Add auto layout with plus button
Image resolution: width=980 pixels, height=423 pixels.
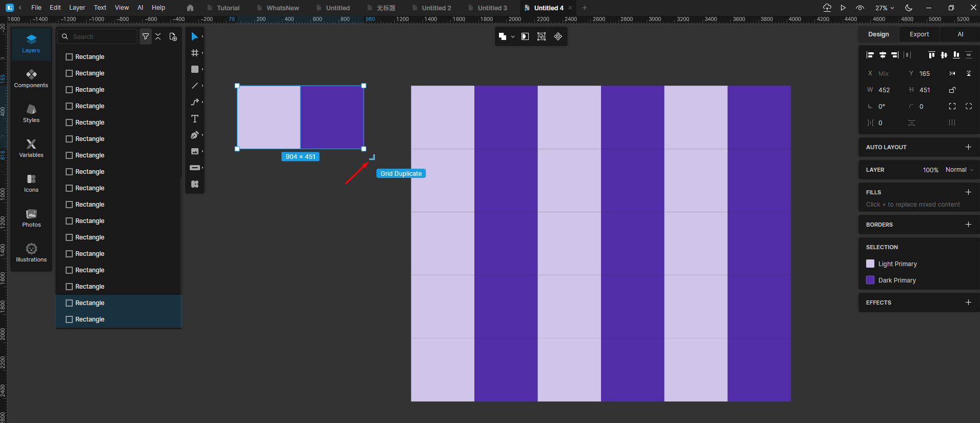[x=968, y=147]
